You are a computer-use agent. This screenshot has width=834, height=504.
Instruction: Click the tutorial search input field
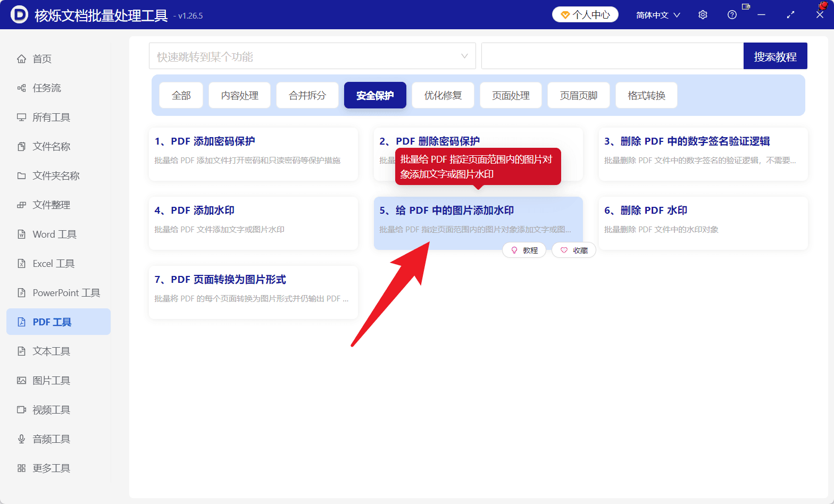(x=612, y=56)
